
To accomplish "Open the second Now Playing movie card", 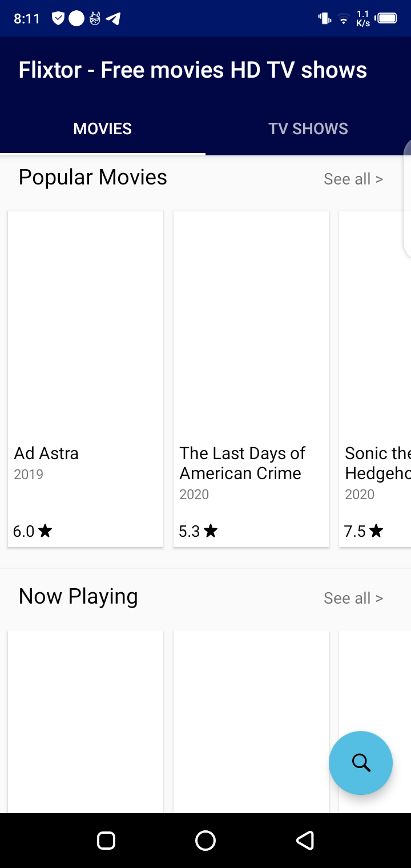I will pyautogui.click(x=251, y=721).
